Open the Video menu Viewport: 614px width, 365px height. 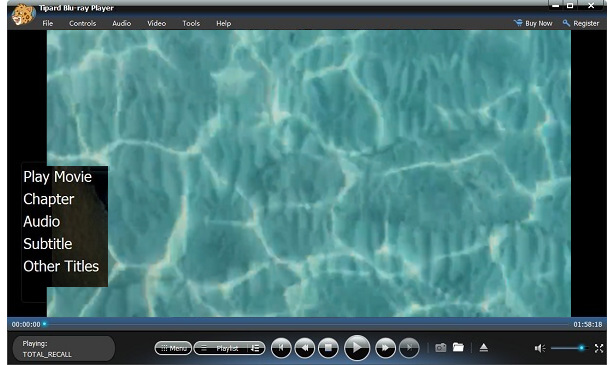click(157, 23)
